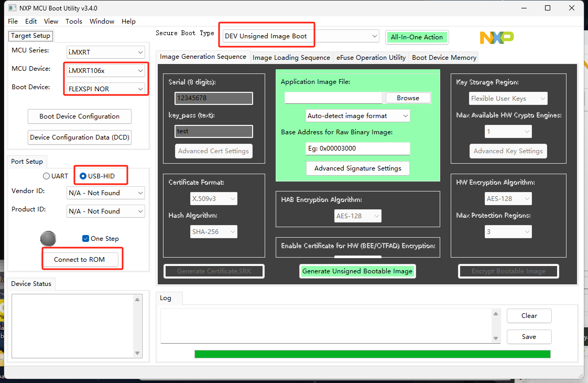The width and height of the screenshot is (588, 383).
Task: Switch to Image Loading Sequence tab
Action: pos(291,58)
